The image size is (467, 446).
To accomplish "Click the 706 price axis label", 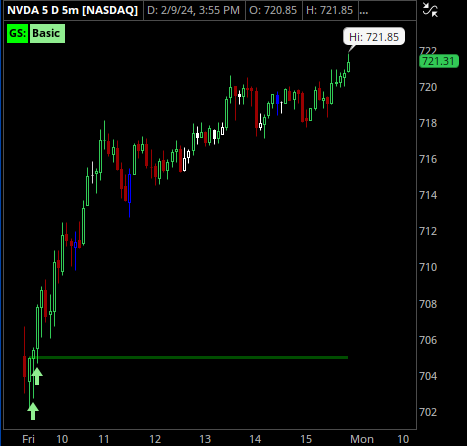I will tap(428, 340).
